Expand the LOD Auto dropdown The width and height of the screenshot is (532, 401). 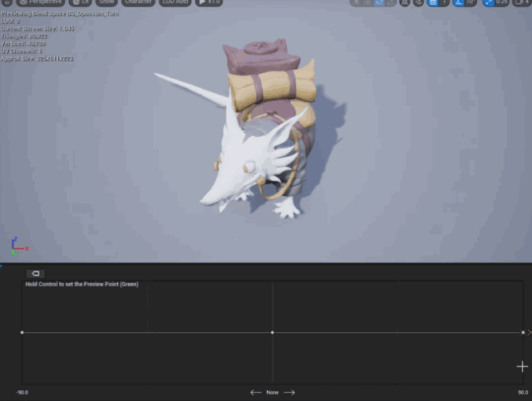176,2
